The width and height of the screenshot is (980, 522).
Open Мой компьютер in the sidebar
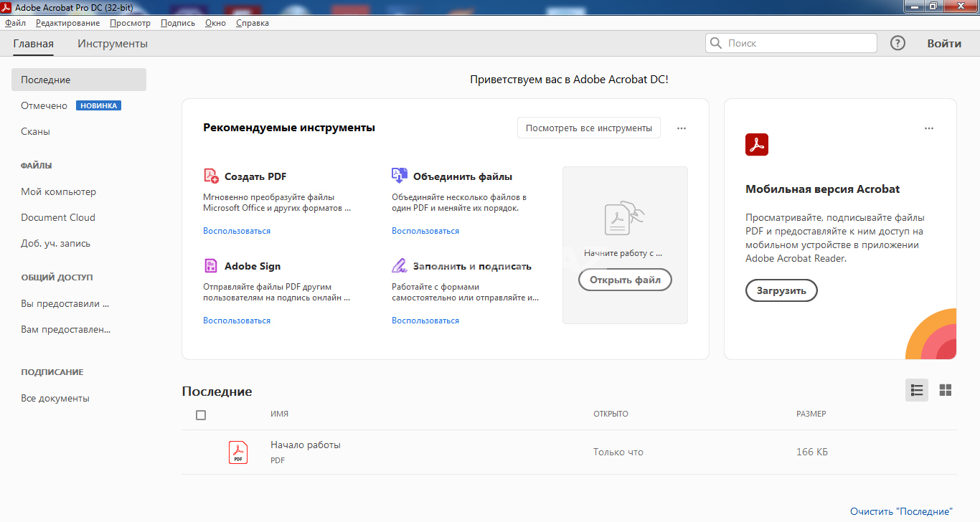[58, 191]
